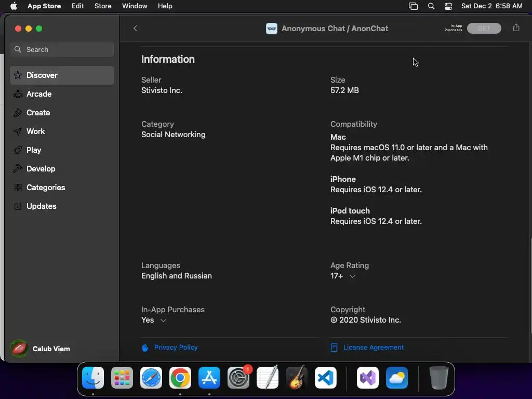Click App Store icon in Dock
532x399 pixels.
pos(209,378)
